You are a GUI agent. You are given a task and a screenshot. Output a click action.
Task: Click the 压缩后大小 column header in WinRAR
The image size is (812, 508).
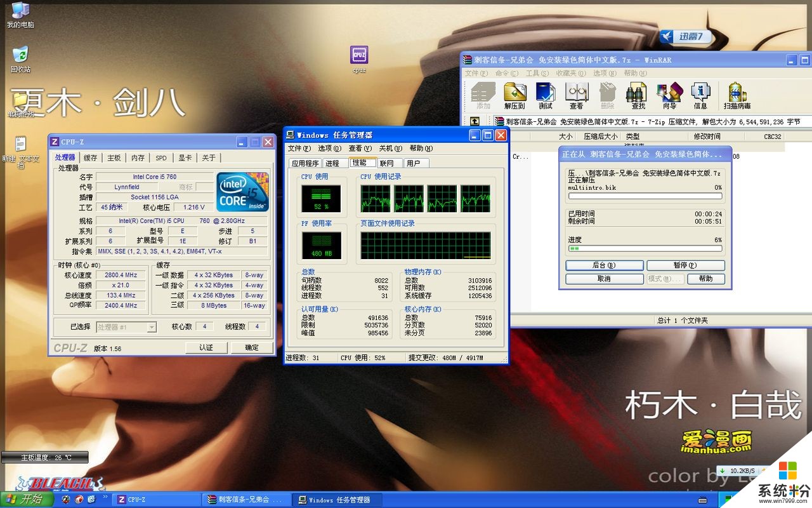click(x=601, y=137)
